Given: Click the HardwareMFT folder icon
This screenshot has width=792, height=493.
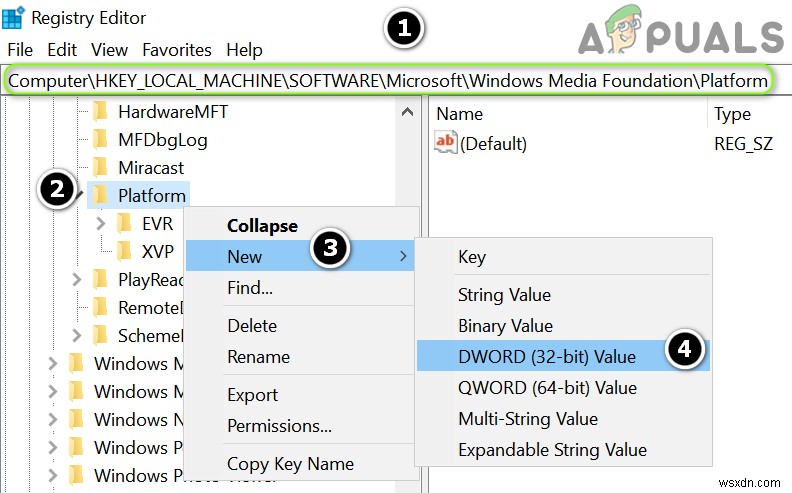Looking at the screenshot, I should tap(100, 112).
